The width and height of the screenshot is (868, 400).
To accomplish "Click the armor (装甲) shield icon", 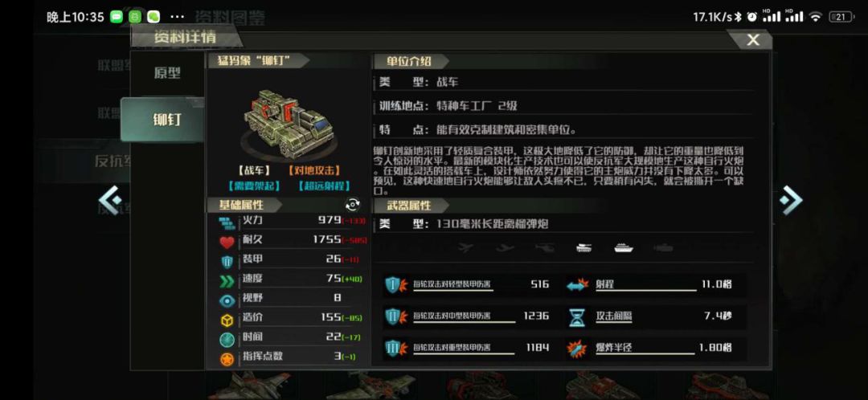I will point(227,262).
